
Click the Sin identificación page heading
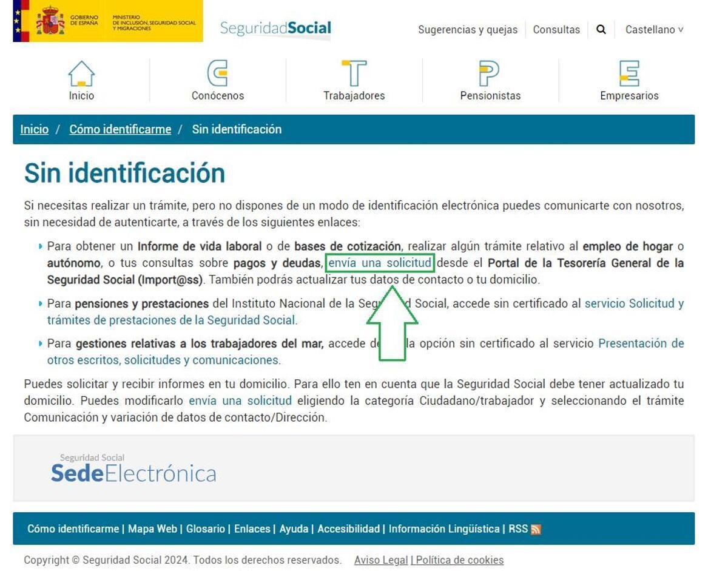[124, 173]
